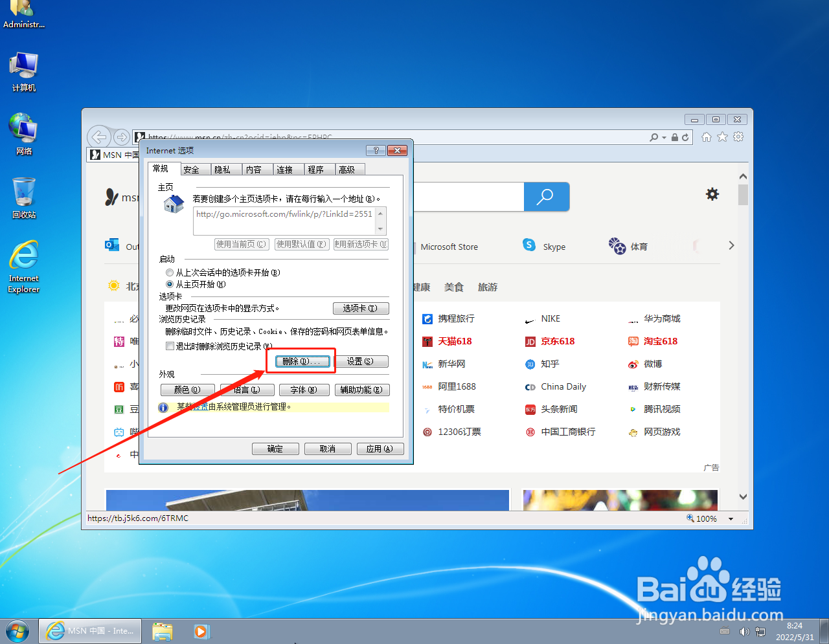Open the 旅游 news category
Viewport: 829px width, 644px height.
click(488, 287)
